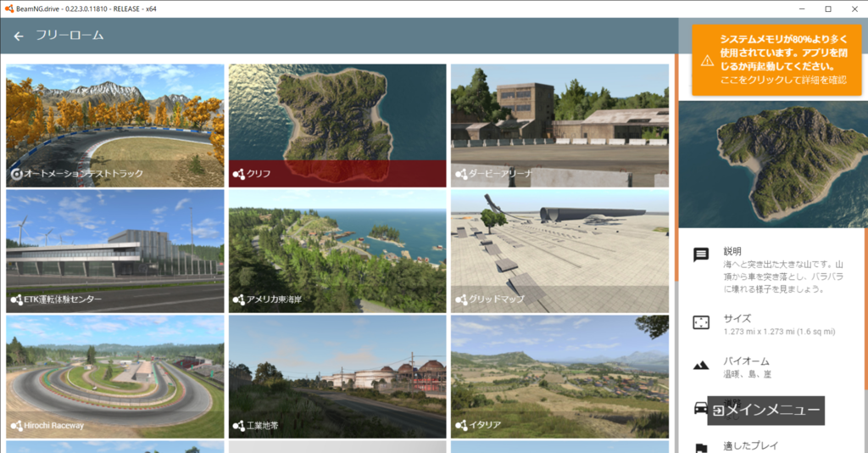Image resolution: width=868 pixels, height=453 pixels.
Task: Click the フリーローム page title
Action: point(70,36)
